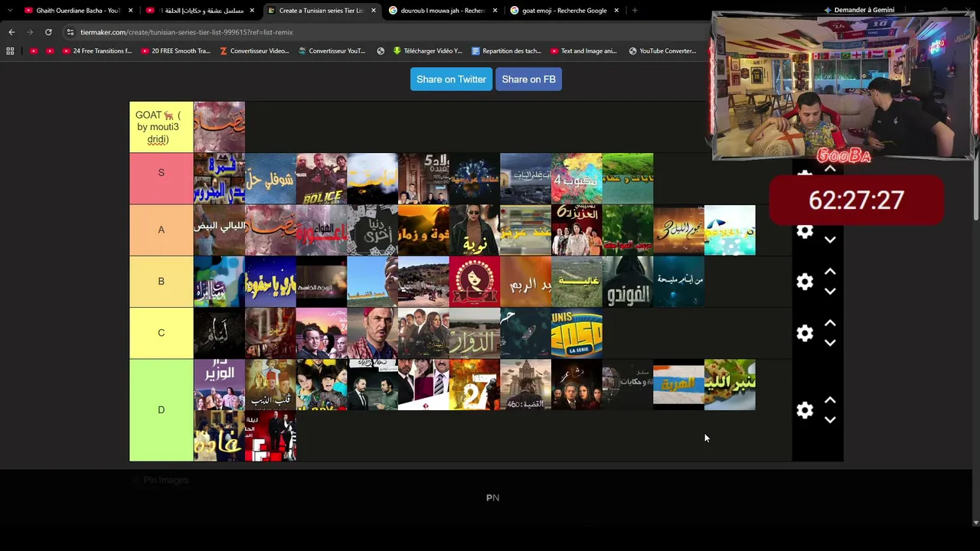Select the دار الوزير thumbnail in tier D
Screen dimensions: 980x551
point(219,384)
